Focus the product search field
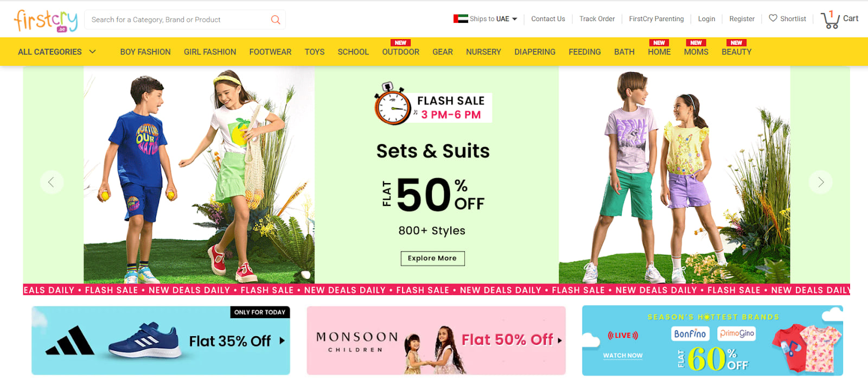Image resolution: width=868 pixels, height=378 pixels. [179, 20]
